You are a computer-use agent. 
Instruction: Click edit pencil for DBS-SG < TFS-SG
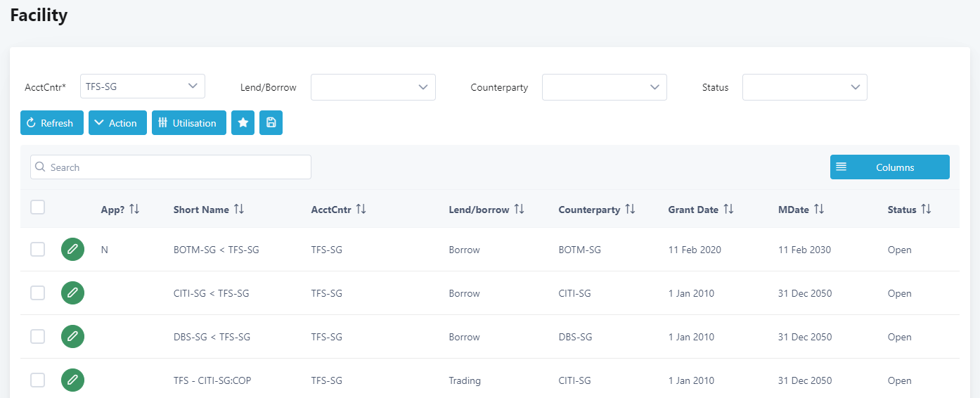[72, 337]
